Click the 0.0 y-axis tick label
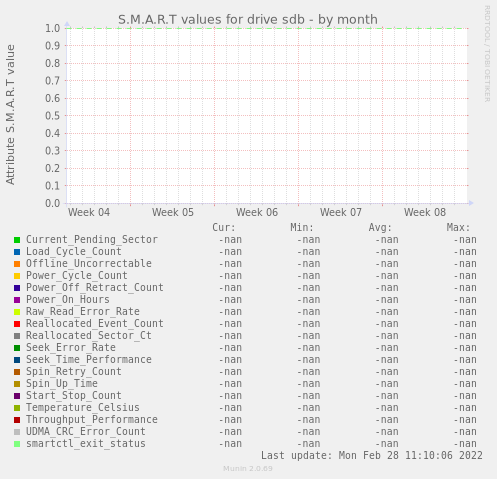The width and height of the screenshot is (497, 479). point(53,203)
